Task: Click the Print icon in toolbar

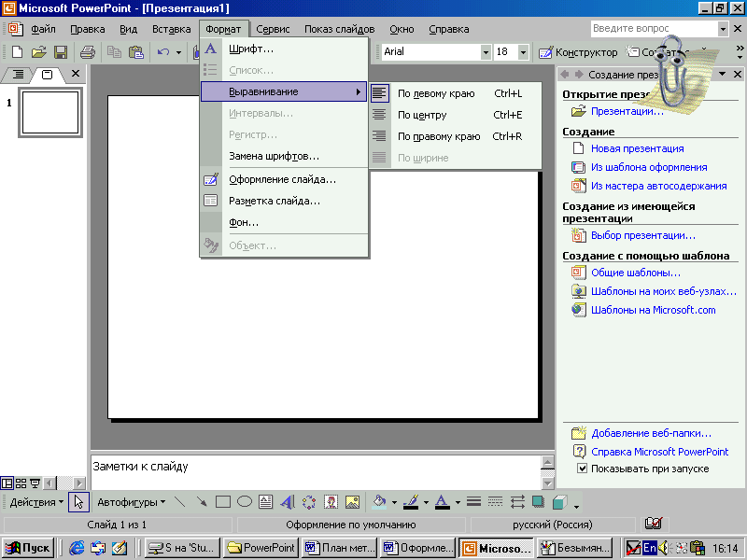Action: (x=87, y=52)
